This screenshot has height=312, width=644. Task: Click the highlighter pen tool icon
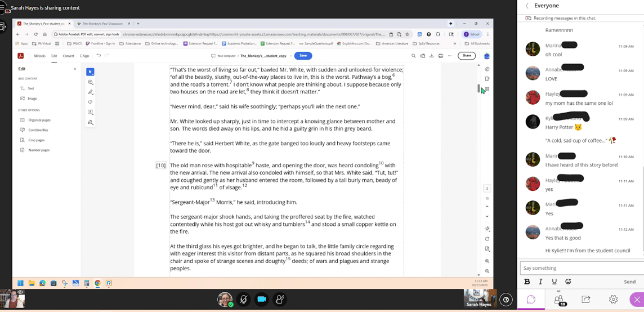click(x=90, y=92)
